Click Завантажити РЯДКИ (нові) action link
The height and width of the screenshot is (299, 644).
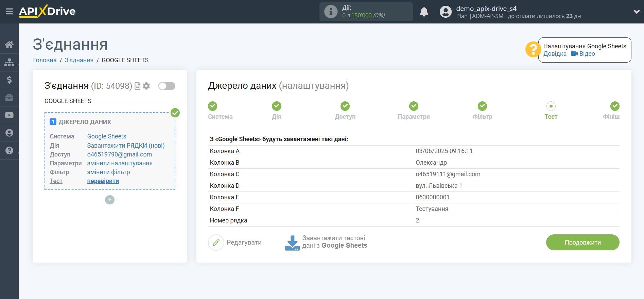[126, 146]
